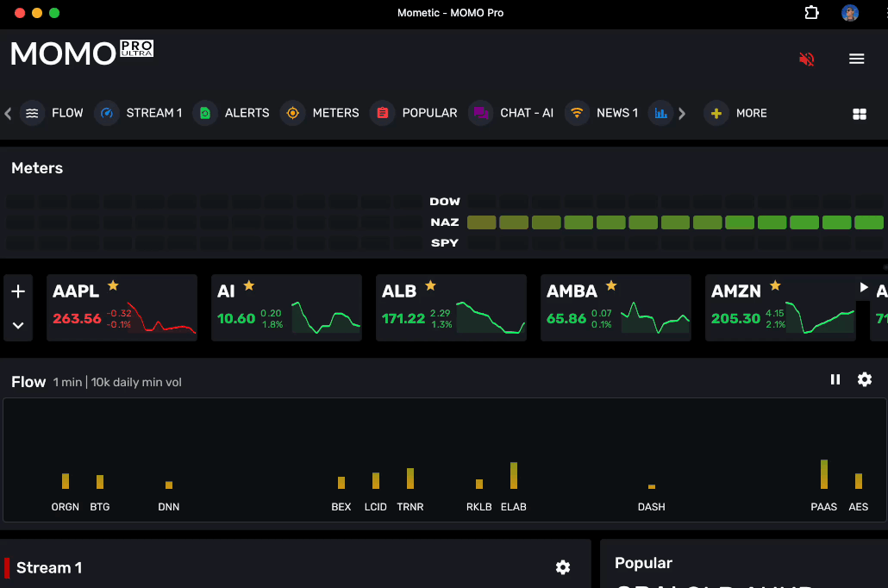The image size is (888, 588).
Task: Toggle the AI favorite star
Action: pyautogui.click(x=248, y=285)
